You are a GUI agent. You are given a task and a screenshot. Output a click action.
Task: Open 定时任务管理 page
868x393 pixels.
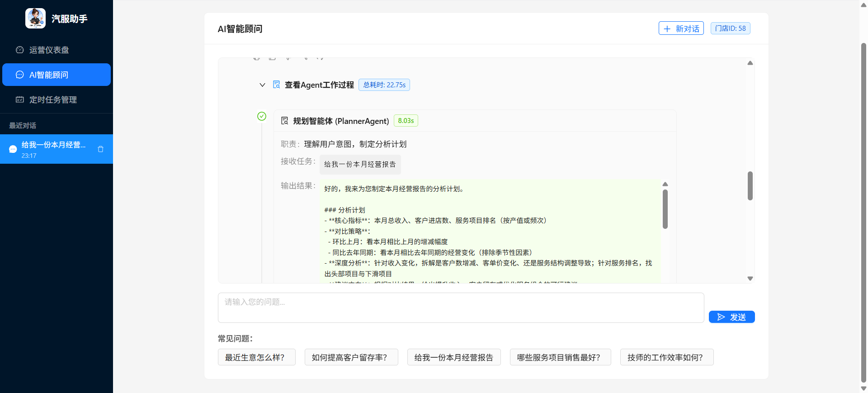pyautogui.click(x=57, y=99)
